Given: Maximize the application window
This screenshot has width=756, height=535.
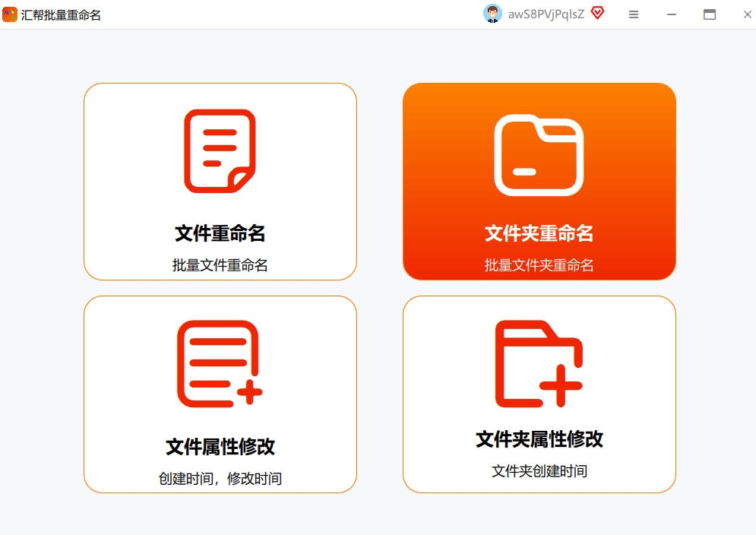Looking at the screenshot, I should (x=709, y=14).
